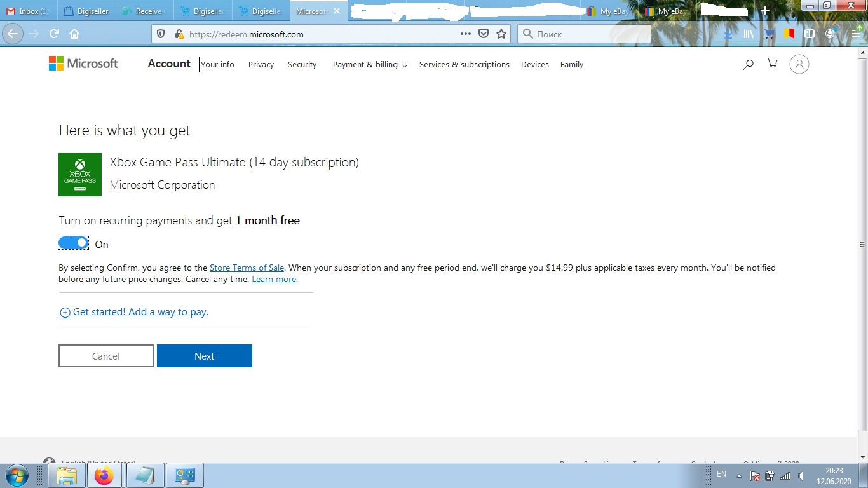Open the Devices menu item

click(535, 65)
